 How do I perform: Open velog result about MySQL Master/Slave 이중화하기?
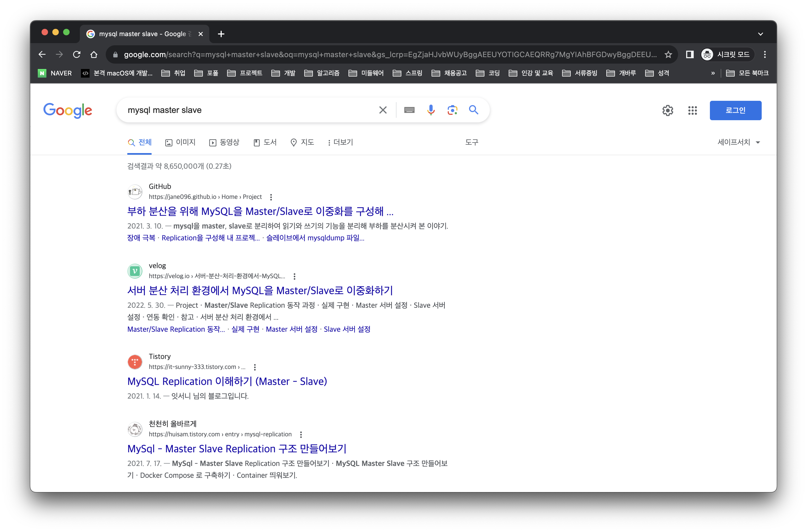pyautogui.click(x=260, y=291)
